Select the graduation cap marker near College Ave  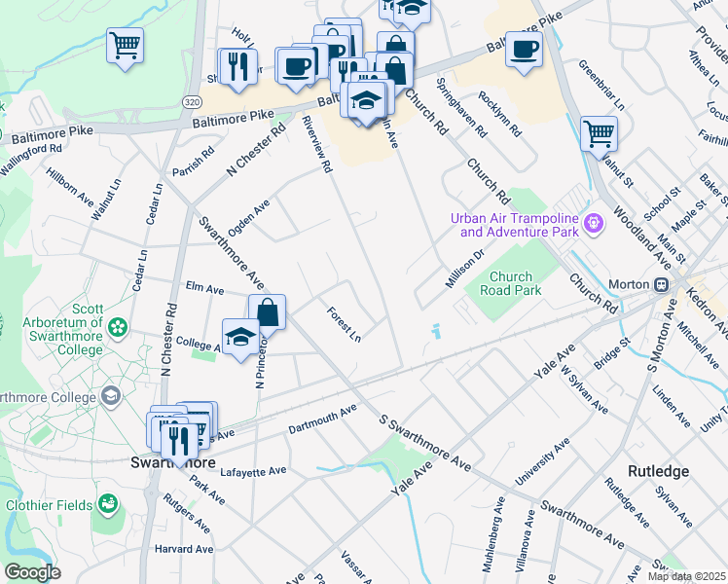coord(241,337)
